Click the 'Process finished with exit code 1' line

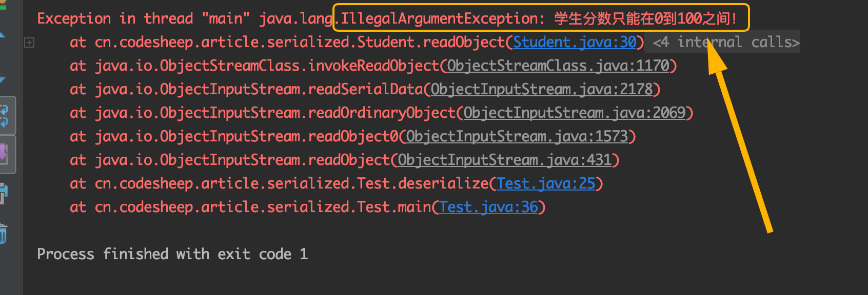point(172,254)
